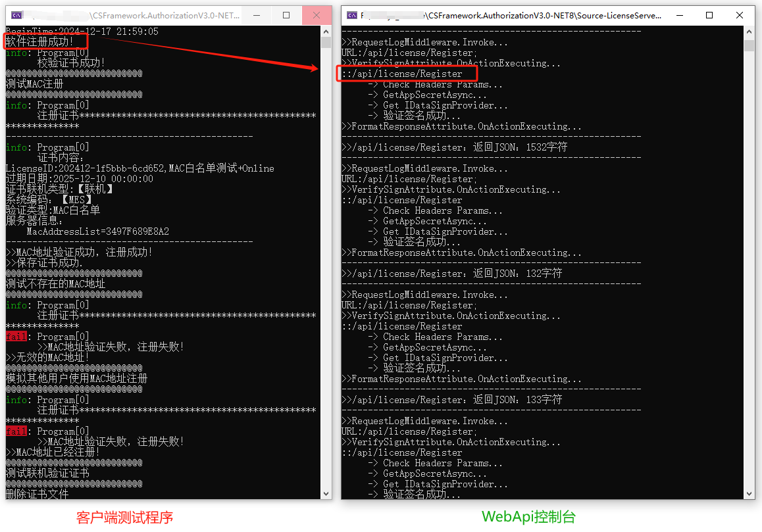
Task: Click the '>>MAC地址验证成功,注册成功!' line
Action: coord(79,252)
